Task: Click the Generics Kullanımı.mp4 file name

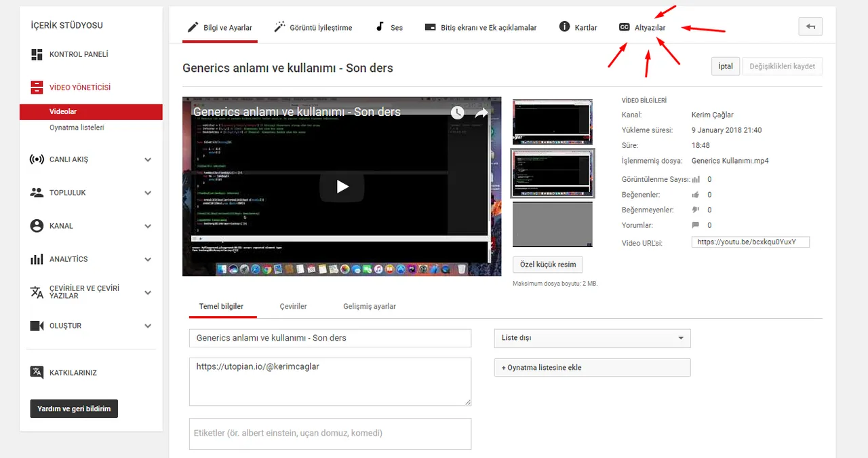Action: [730, 161]
